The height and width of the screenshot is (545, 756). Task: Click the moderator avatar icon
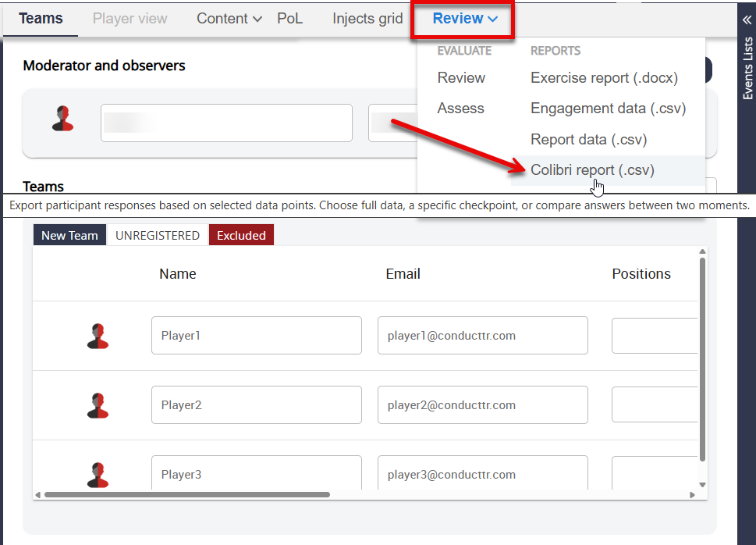pos(62,119)
